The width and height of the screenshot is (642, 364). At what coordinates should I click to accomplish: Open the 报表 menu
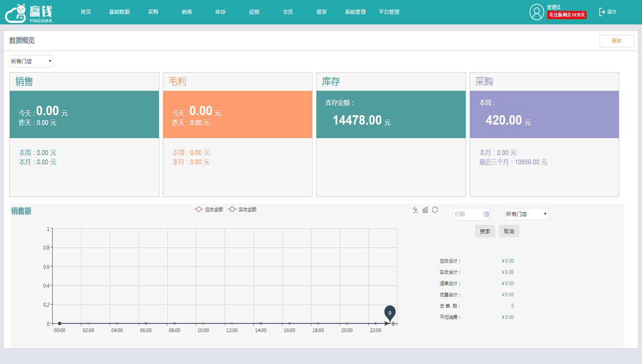click(322, 12)
